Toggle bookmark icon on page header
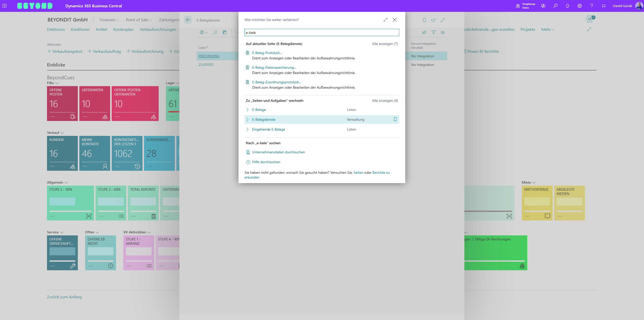 point(424,20)
